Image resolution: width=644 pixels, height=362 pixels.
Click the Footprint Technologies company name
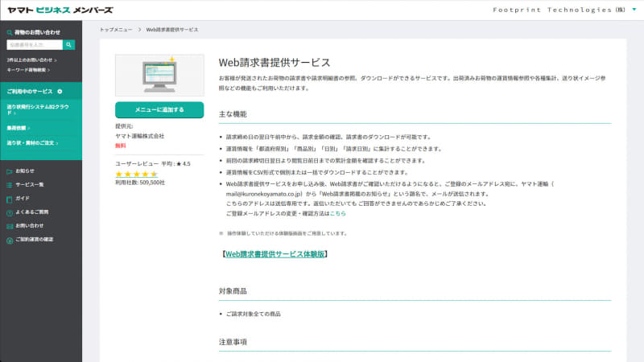click(x=559, y=10)
